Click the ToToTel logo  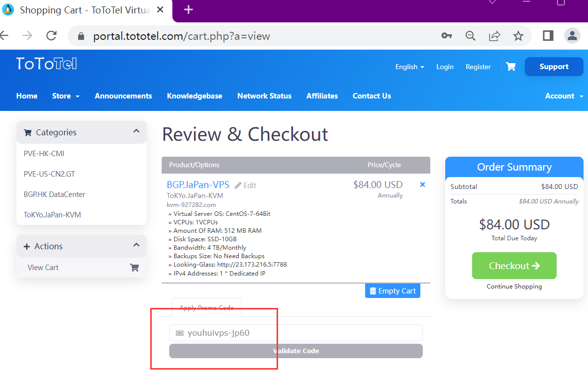click(x=46, y=64)
